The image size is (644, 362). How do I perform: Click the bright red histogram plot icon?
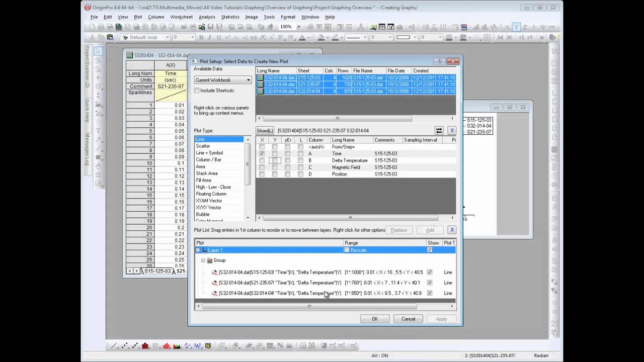click(x=167, y=346)
